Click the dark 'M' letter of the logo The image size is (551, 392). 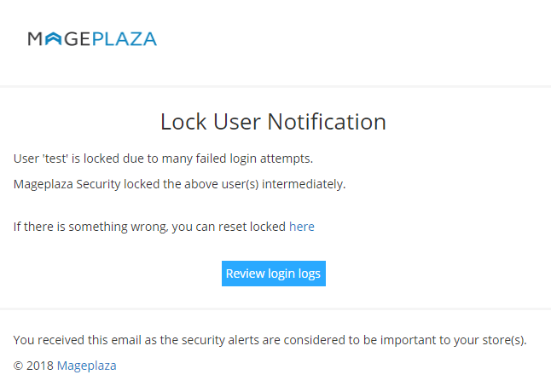35,39
